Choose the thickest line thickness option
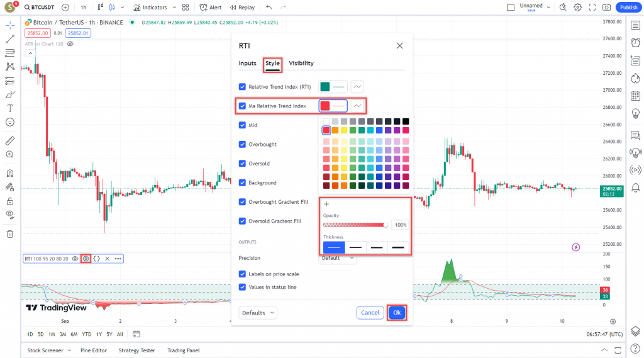Image resolution: width=644 pixels, height=358 pixels. click(398, 247)
